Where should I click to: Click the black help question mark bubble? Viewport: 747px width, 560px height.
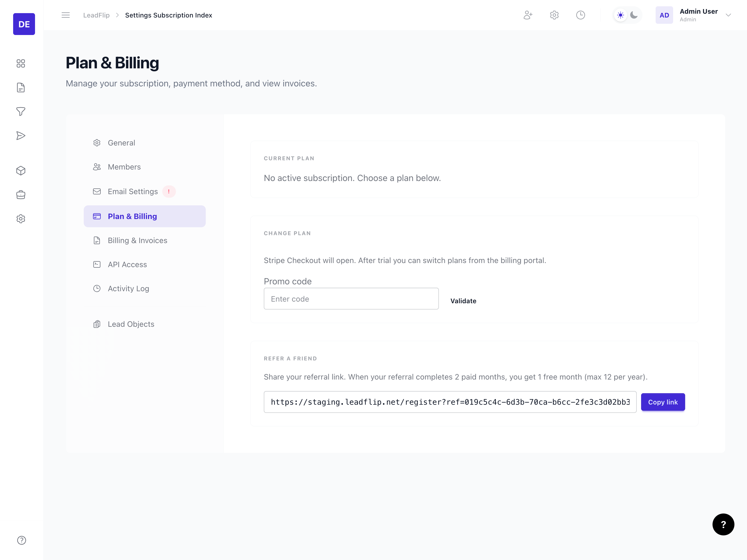coord(723,524)
